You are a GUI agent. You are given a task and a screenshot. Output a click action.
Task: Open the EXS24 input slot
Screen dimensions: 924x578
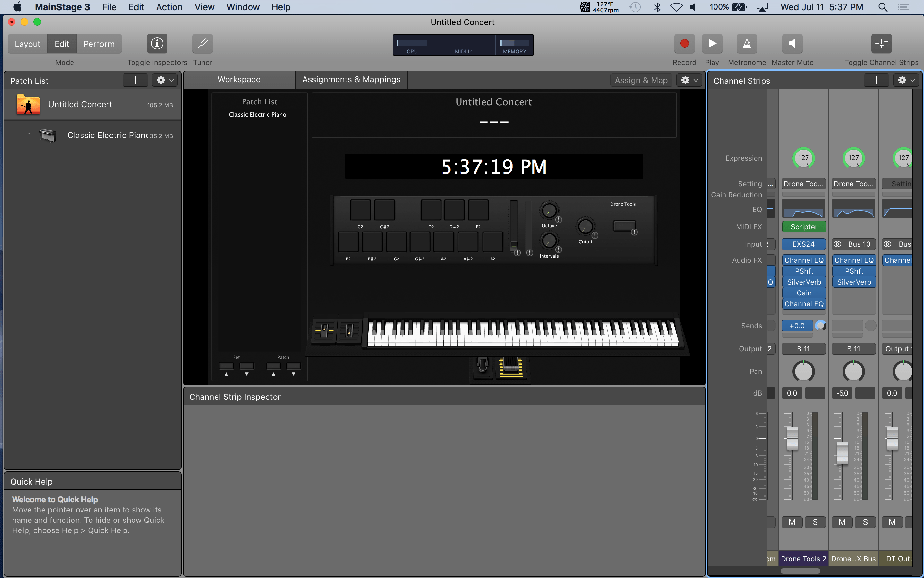[x=804, y=244]
